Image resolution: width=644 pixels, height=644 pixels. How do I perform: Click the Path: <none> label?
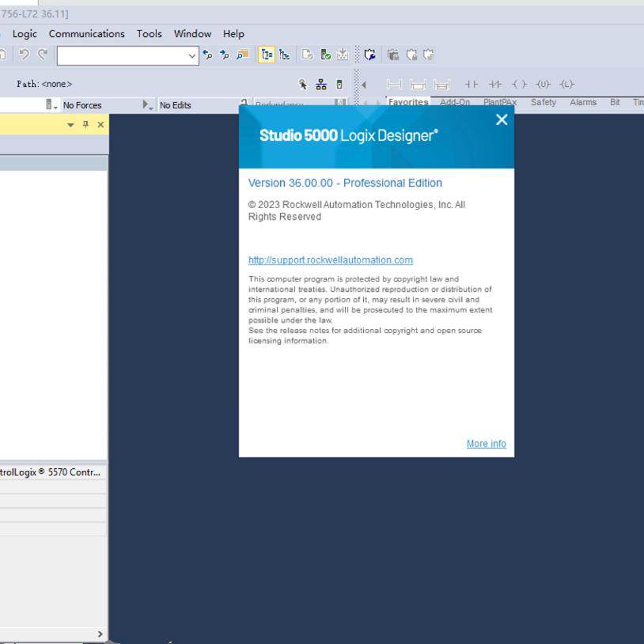click(x=44, y=84)
